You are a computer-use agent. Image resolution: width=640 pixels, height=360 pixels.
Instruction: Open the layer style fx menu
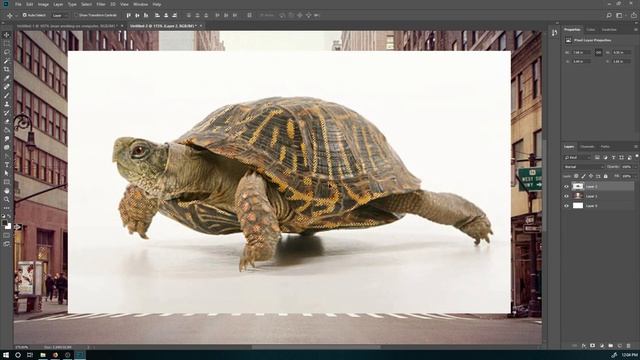coord(584,346)
